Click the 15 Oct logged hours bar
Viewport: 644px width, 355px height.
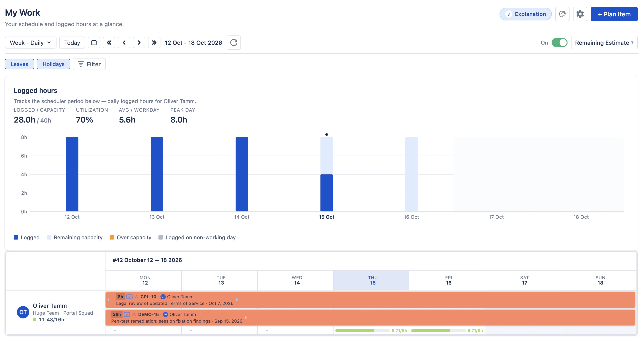(x=326, y=193)
